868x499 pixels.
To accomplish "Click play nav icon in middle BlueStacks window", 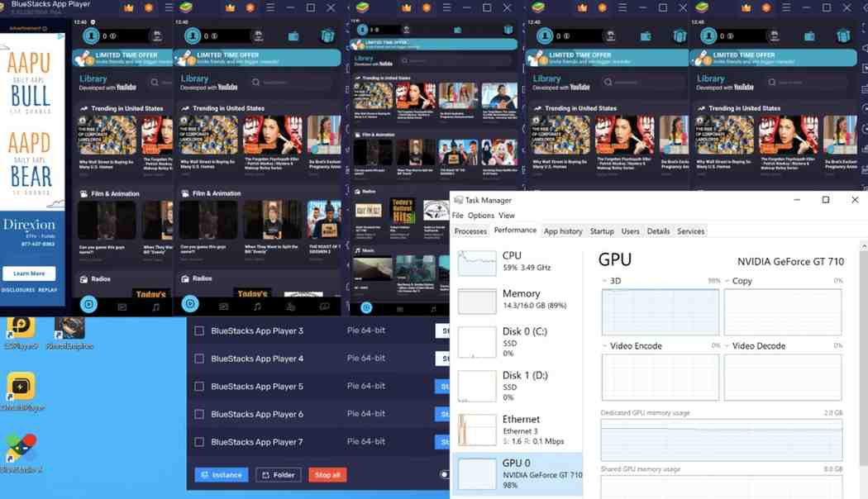I will 366,307.
